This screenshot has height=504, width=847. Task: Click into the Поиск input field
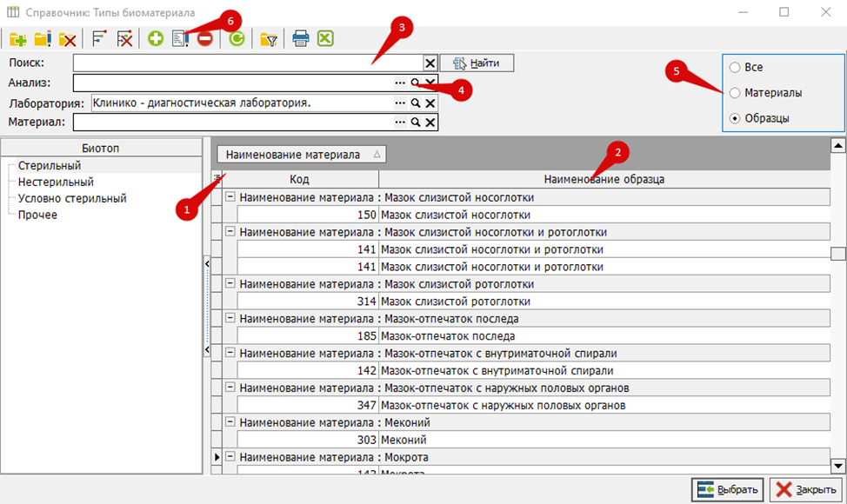pos(248,63)
